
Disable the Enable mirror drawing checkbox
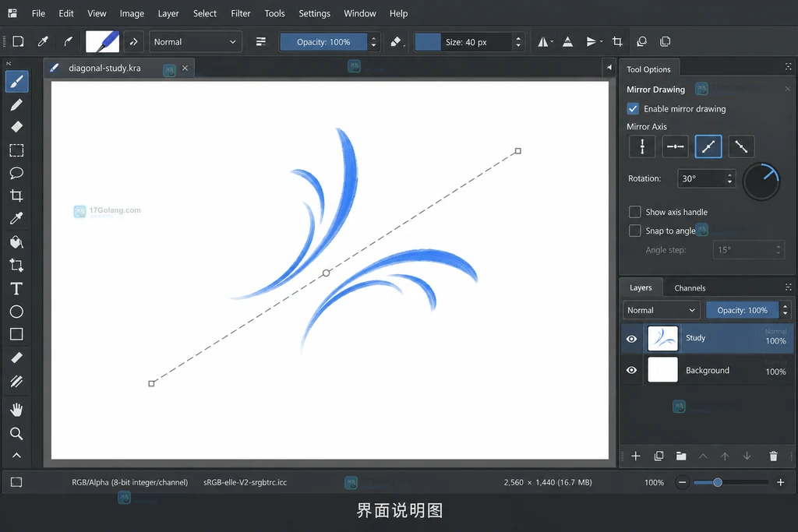click(x=633, y=109)
